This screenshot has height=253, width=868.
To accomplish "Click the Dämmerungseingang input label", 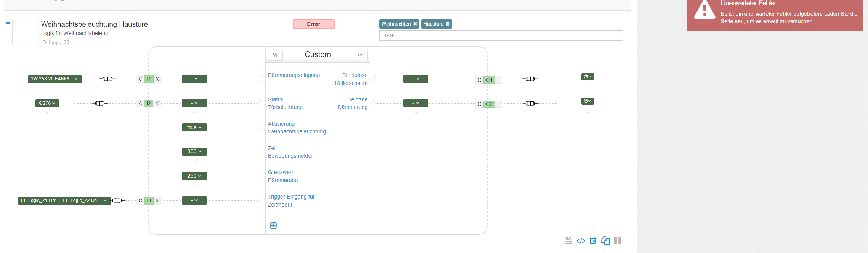I will click(294, 75).
